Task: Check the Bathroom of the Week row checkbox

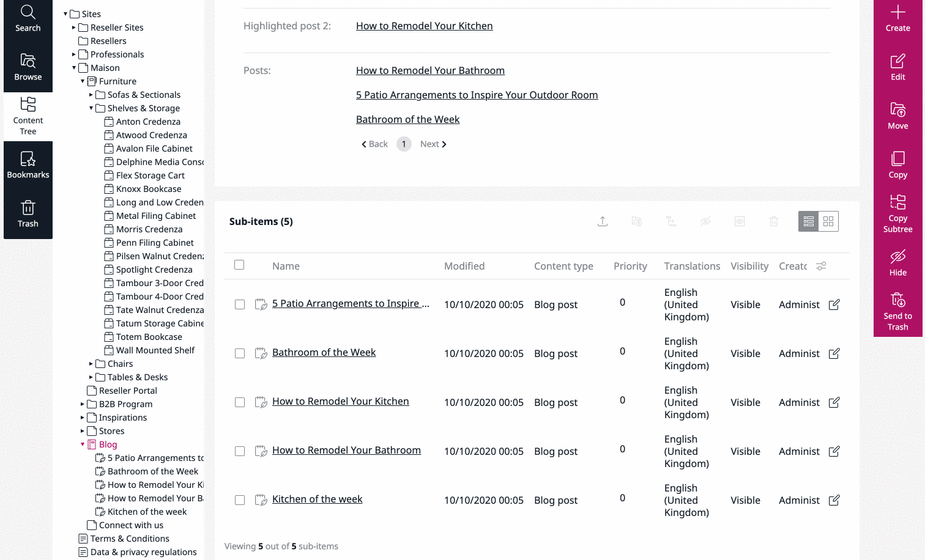Action: click(x=240, y=353)
